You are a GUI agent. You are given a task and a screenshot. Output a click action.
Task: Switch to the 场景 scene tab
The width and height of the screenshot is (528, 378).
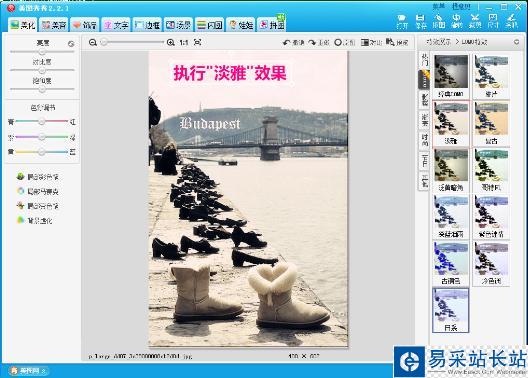point(178,25)
